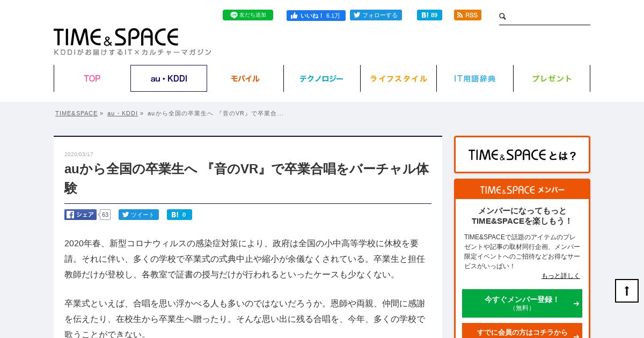
Task: Tweet the article with ツイート button
Action: tap(138, 215)
